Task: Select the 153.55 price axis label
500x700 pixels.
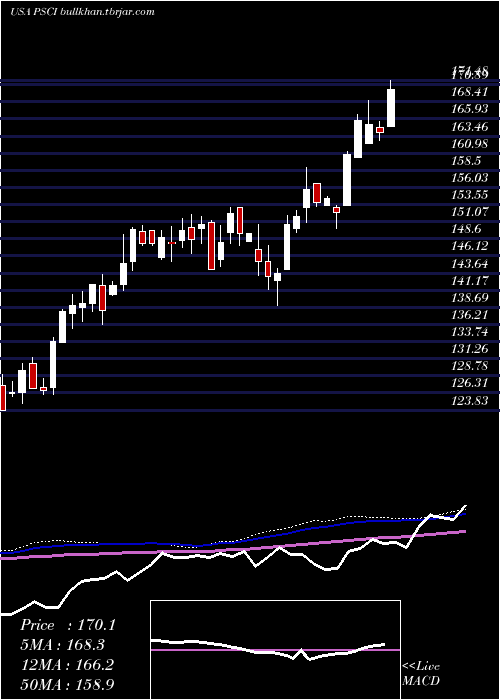Action: 470,195
